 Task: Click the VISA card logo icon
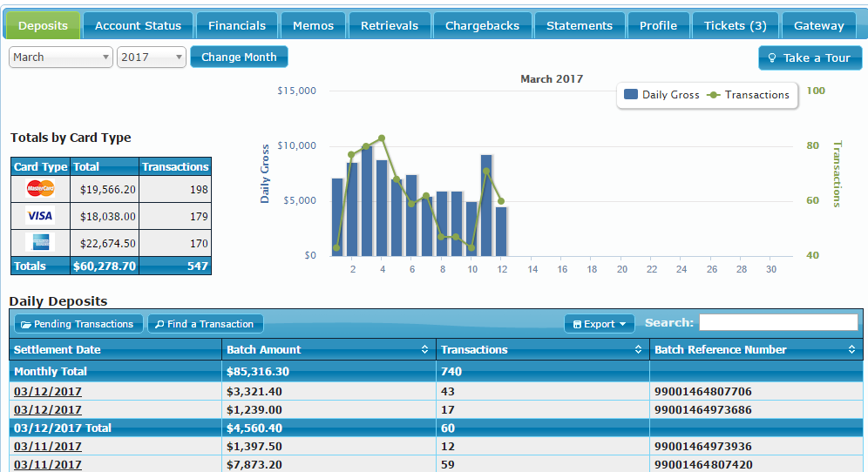[40, 216]
